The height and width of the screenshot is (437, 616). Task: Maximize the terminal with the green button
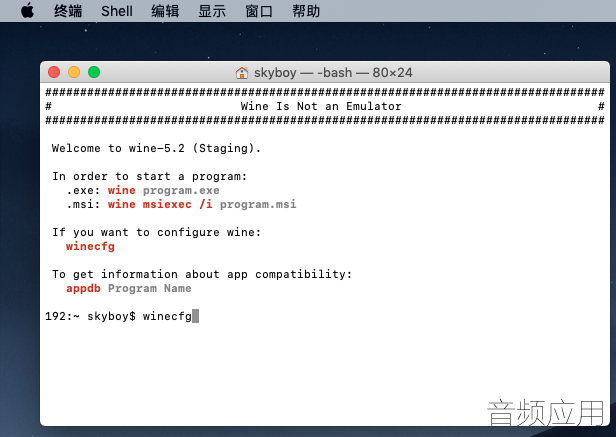(94, 72)
